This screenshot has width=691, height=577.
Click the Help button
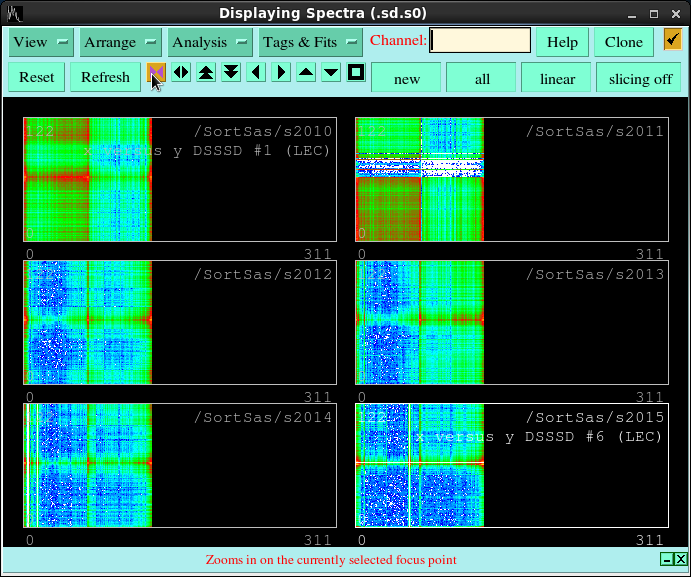(562, 42)
